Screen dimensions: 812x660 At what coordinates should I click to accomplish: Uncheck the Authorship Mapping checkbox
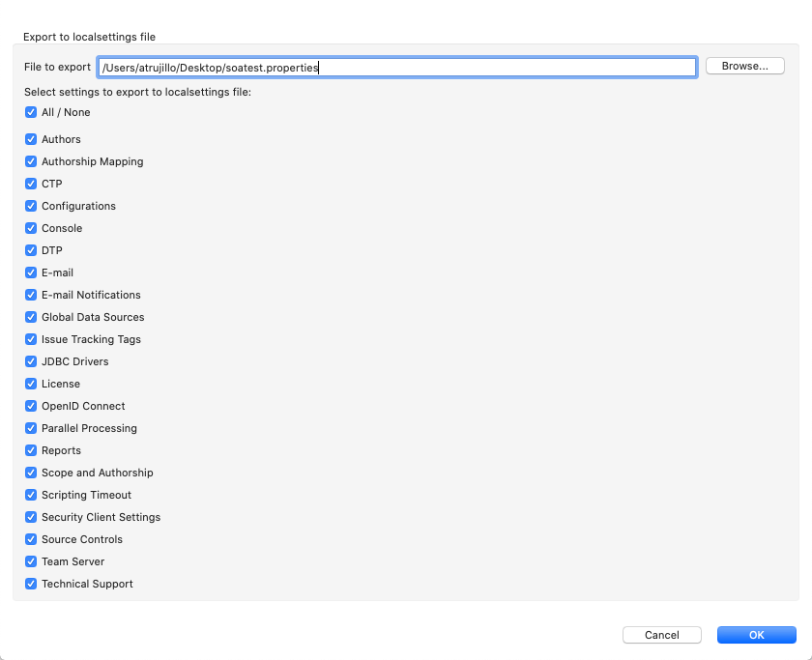point(31,161)
